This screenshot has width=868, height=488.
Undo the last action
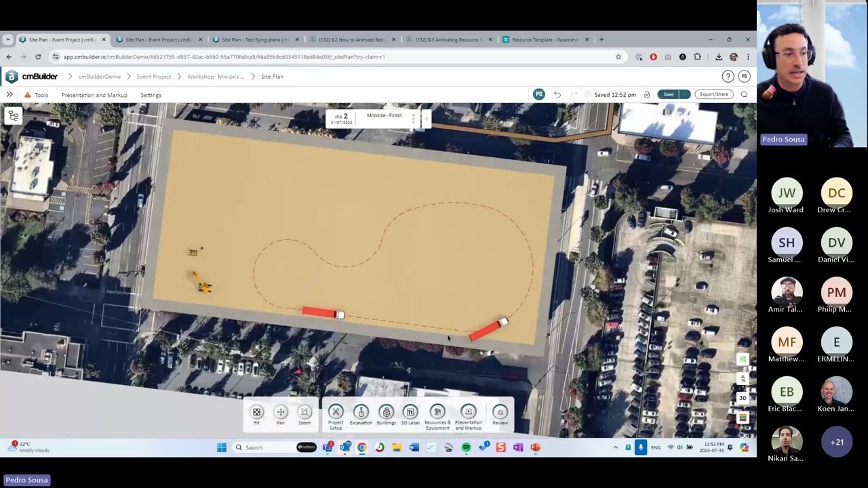pyautogui.click(x=557, y=94)
